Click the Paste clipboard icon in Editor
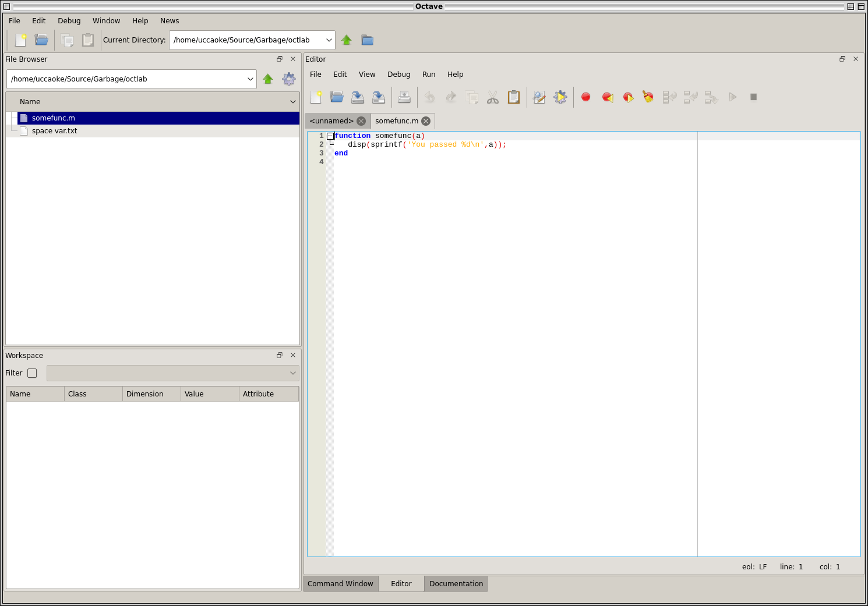868x606 pixels. (514, 97)
